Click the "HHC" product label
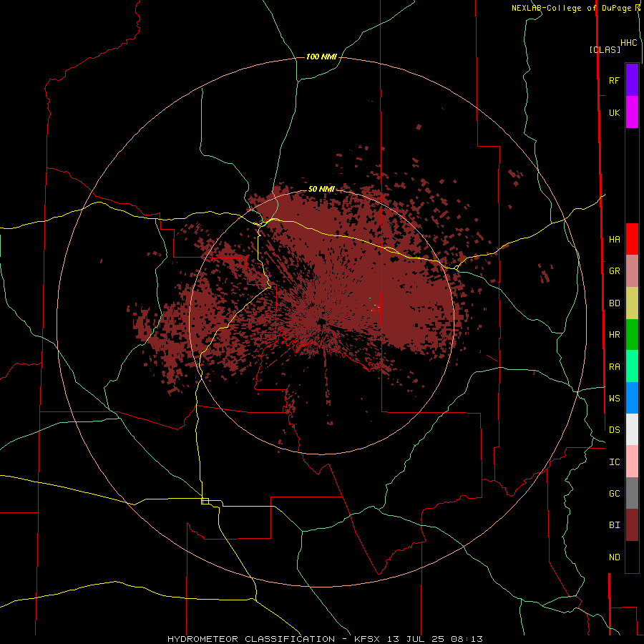644x644 pixels. click(x=629, y=43)
